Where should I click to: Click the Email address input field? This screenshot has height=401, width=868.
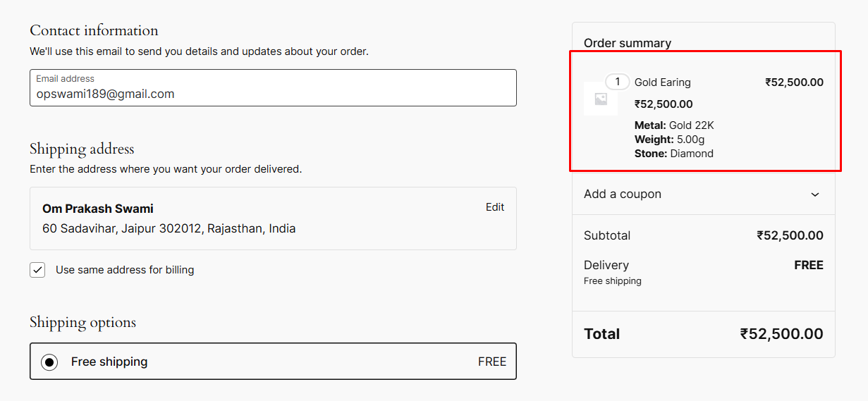click(273, 87)
